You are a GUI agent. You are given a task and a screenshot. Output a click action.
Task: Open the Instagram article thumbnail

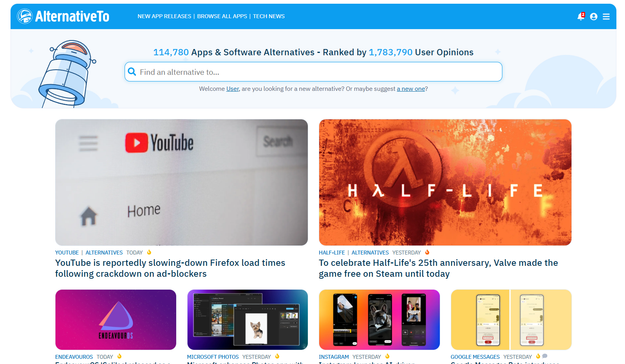click(379, 320)
